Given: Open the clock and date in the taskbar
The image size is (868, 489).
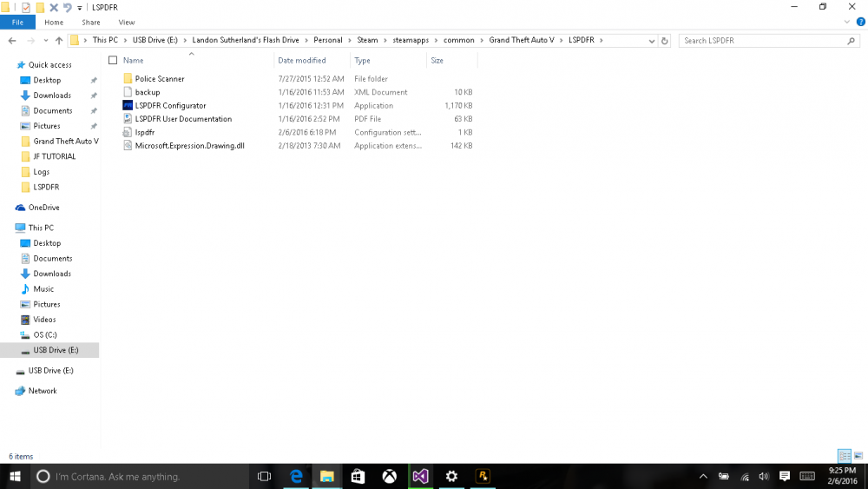Looking at the screenshot, I should pos(843,476).
